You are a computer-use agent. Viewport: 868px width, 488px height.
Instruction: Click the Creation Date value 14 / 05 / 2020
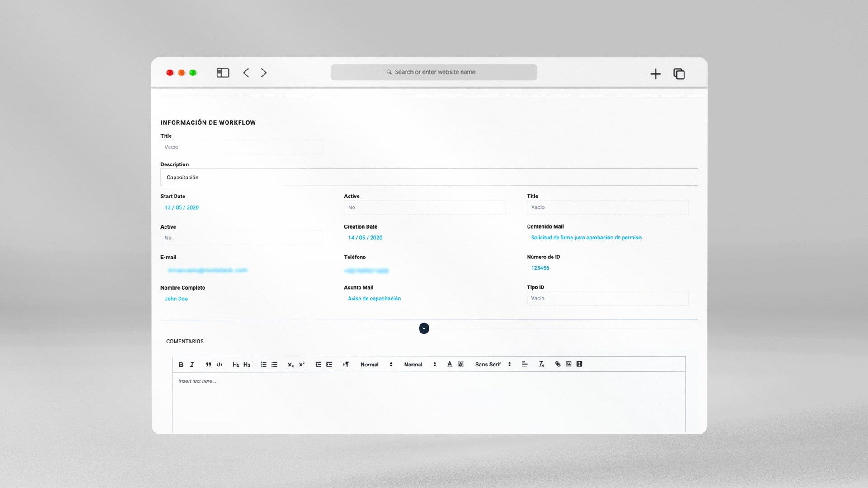pyautogui.click(x=365, y=238)
